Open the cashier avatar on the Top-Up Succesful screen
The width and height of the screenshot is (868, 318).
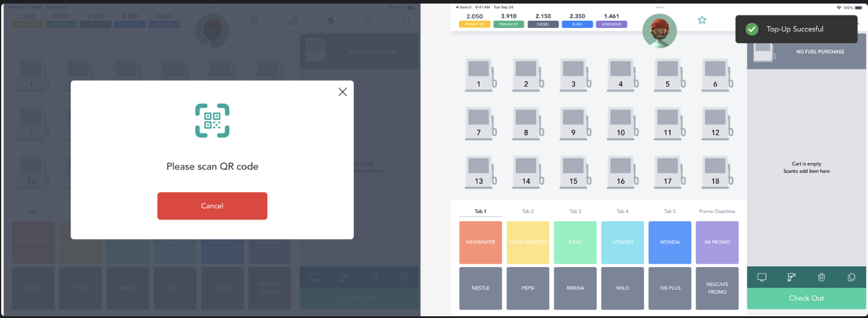(660, 31)
